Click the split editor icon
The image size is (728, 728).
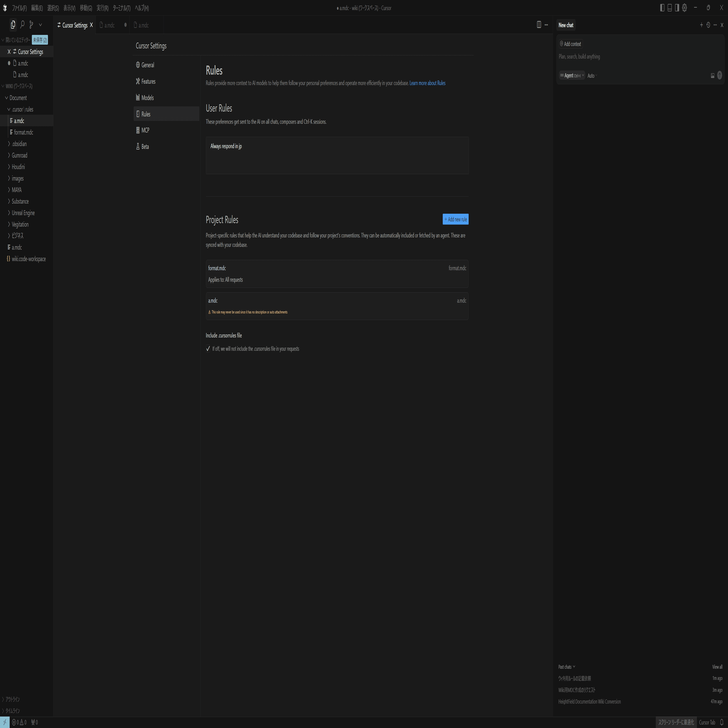(x=539, y=25)
